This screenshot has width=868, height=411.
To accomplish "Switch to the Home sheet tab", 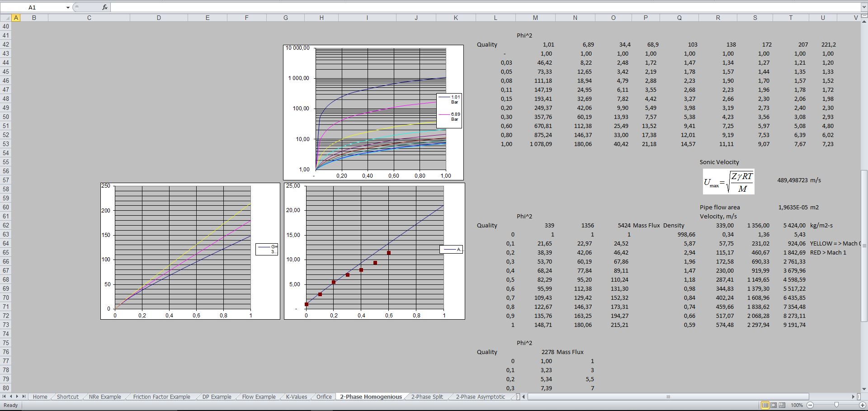I will click(x=40, y=397).
